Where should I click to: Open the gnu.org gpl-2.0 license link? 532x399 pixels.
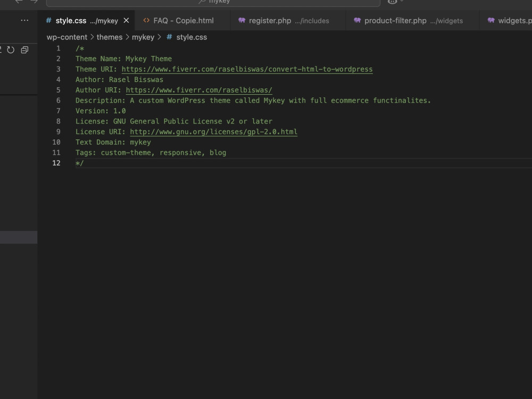(x=214, y=132)
